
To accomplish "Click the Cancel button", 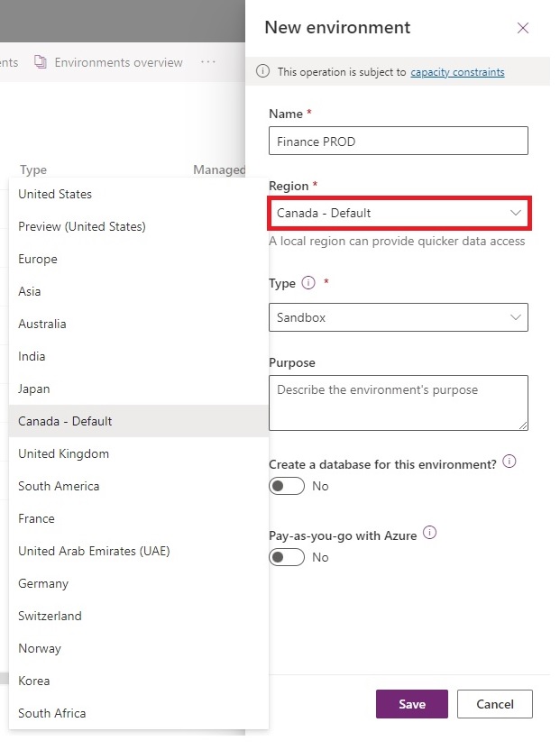I will (494, 704).
